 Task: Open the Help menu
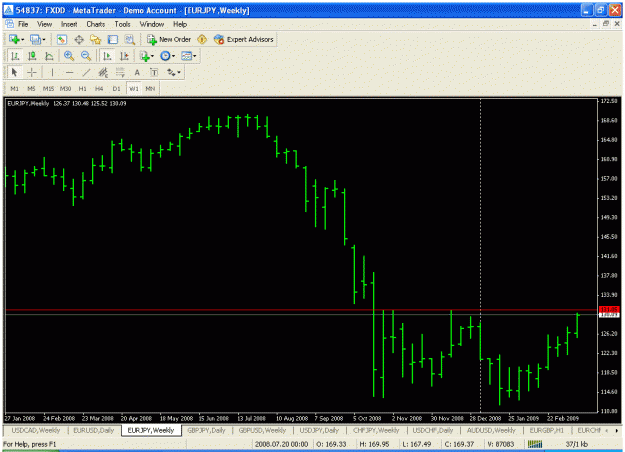coord(180,24)
